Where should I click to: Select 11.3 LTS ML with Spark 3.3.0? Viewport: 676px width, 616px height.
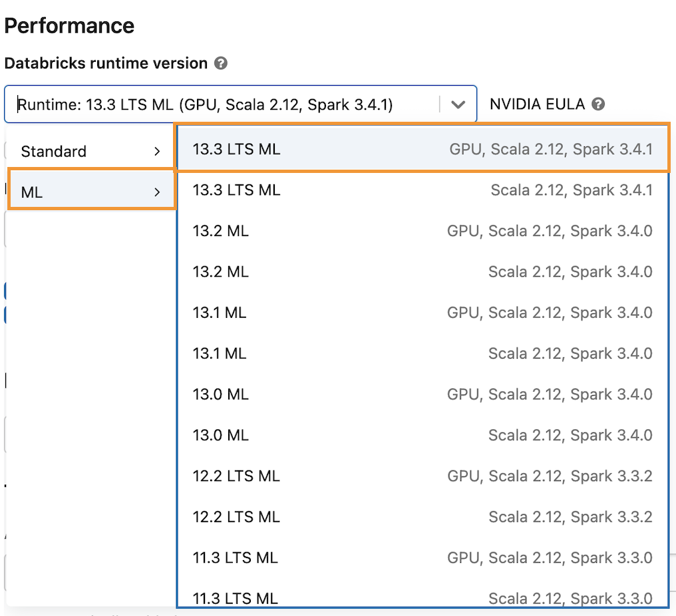[x=422, y=598]
